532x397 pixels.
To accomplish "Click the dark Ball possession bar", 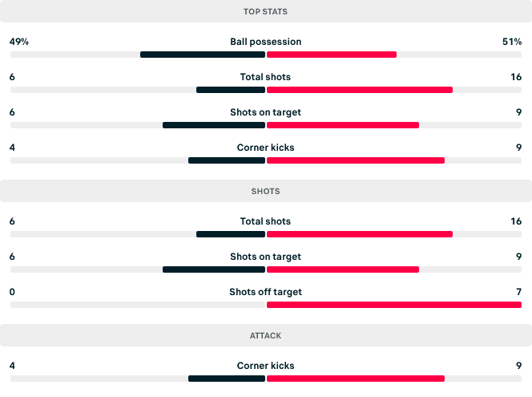I will [202, 55].
